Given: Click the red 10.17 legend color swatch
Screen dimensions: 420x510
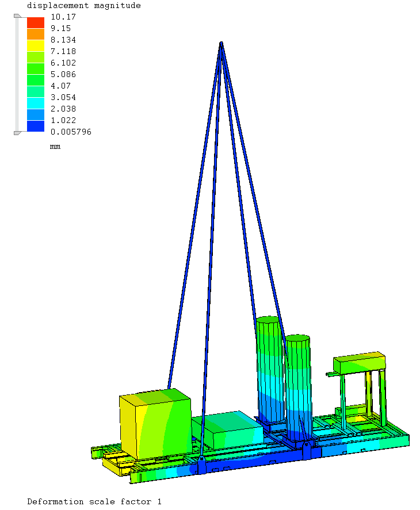Looking at the screenshot, I should [x=36, y=22].
